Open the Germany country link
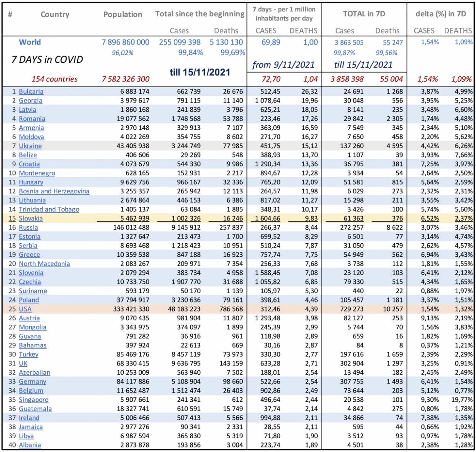 (32, 382)
